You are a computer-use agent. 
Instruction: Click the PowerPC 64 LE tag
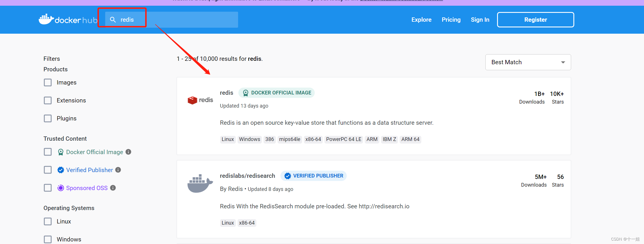[x=344, y=139]
